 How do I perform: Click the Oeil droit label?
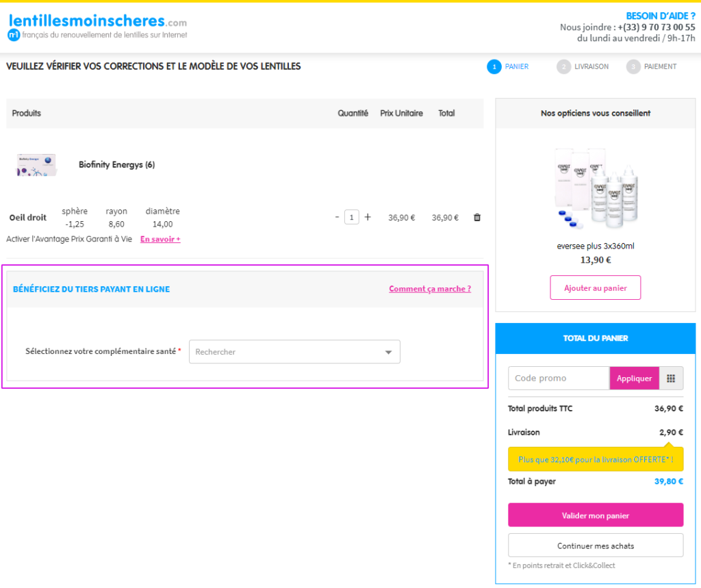click(27, 217)
